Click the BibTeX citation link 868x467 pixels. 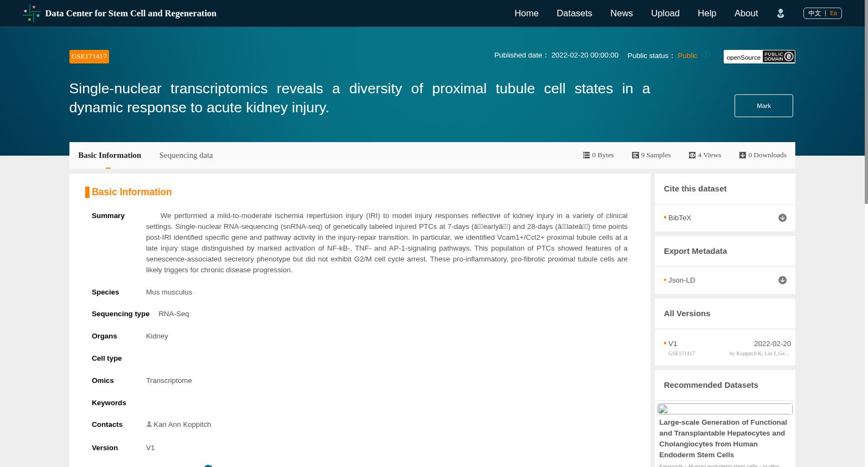(680, 217)
